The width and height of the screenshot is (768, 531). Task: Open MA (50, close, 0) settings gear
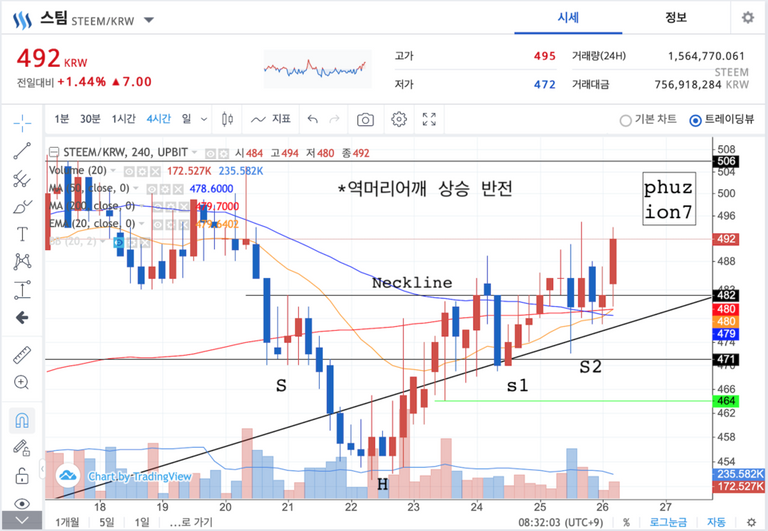pos(165,189)
